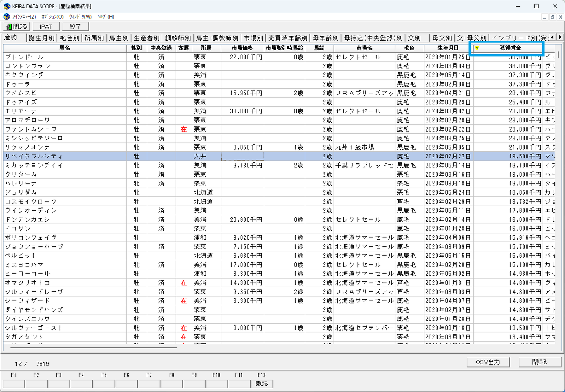Screen dimensions: 565x392
Task: Select the シルヴァーゴースト horse name
Action: pyautogui.click(x=34, y=328)
